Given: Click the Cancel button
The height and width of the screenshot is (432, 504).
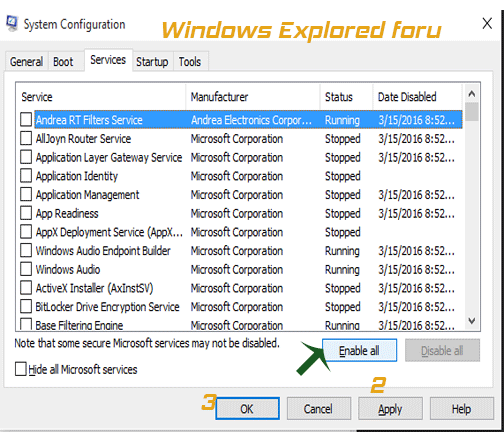Looking at the screenshot, I should pyautogui.click(x=318, y=408).
